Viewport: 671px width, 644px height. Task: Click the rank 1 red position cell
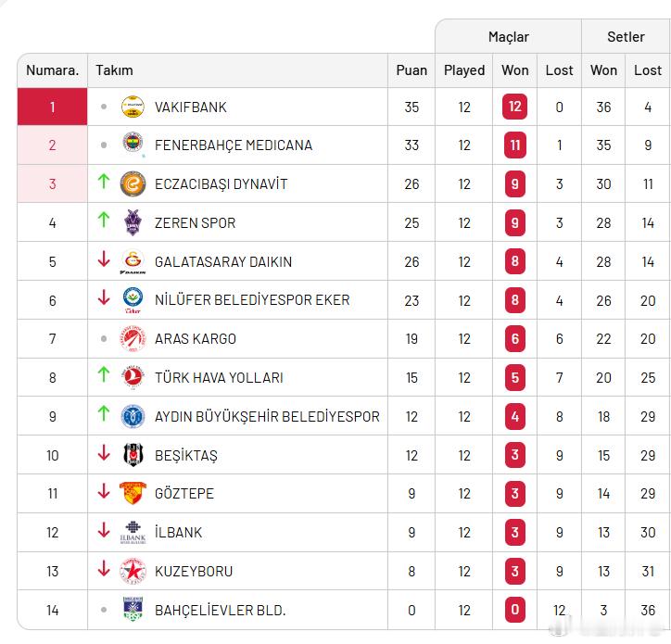52,107
